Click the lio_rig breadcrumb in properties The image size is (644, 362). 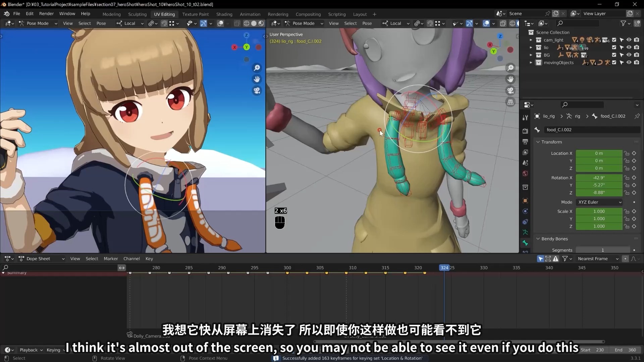549,116
